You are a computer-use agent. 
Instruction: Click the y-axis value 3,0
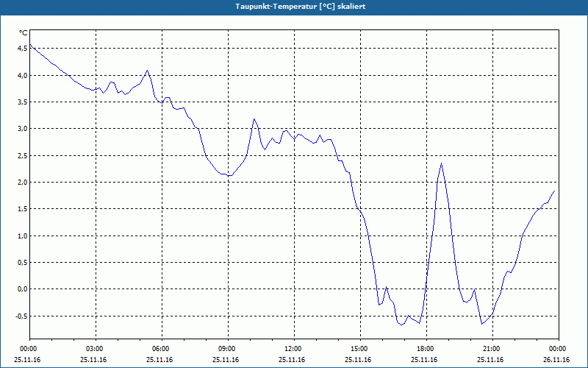coord(22,129)
